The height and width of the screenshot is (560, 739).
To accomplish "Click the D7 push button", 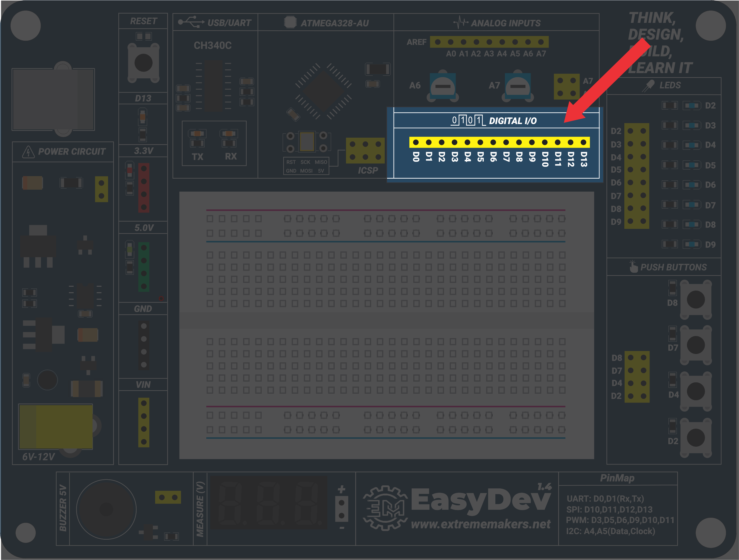I will [x=695, y=345].
